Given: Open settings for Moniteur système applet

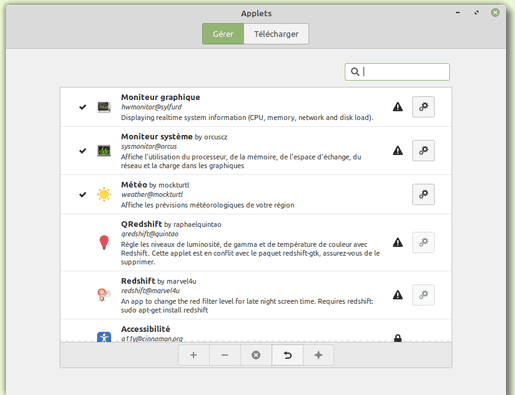Looking at the screenshot, I should [x=423, y=151].
